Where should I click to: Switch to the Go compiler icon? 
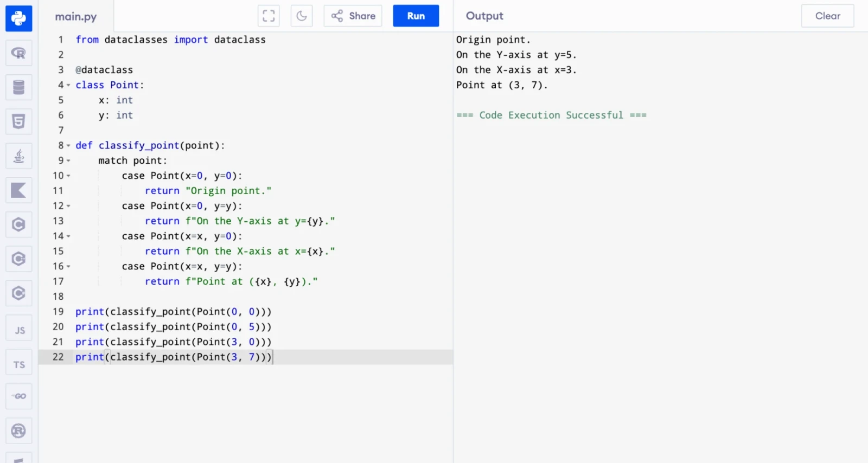tap(18, 396)
